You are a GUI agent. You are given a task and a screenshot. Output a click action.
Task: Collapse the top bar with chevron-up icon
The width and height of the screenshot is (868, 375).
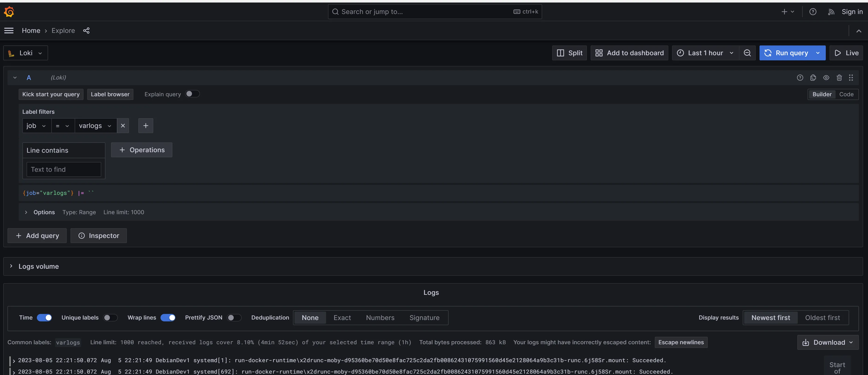(x=859, y=31)
